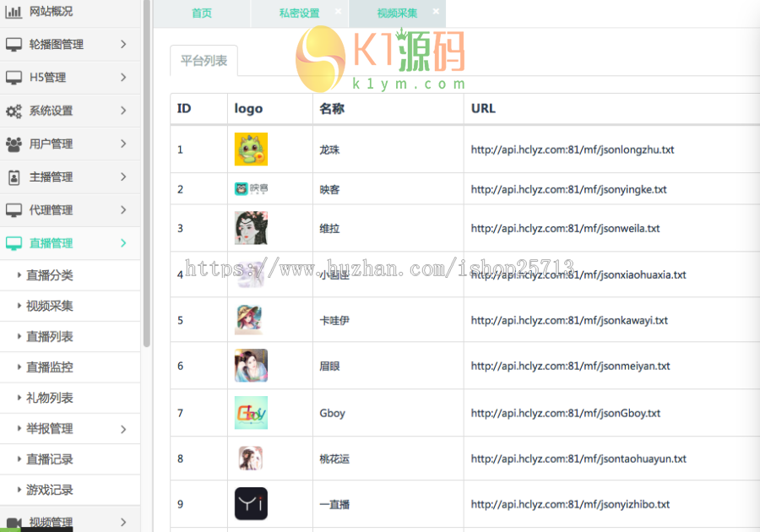Open 游戏记录 submenu item
This screenshot has width=760, height=532.
point(70,490)
